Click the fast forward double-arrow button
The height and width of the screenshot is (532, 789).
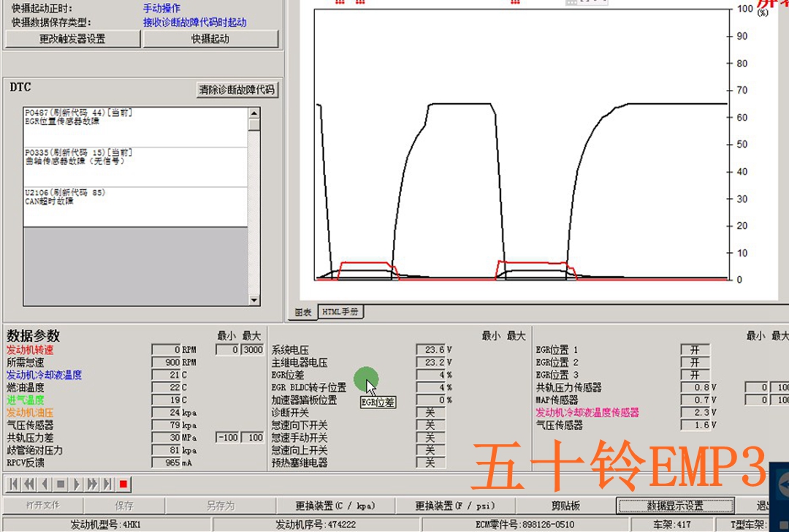[x=91, y=484]
